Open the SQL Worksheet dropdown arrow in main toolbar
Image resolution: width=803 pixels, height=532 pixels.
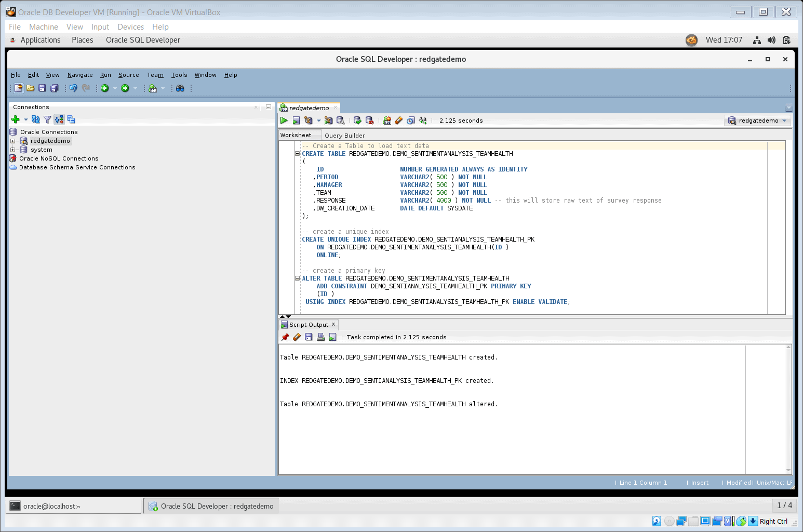click(x=163, y=88)
